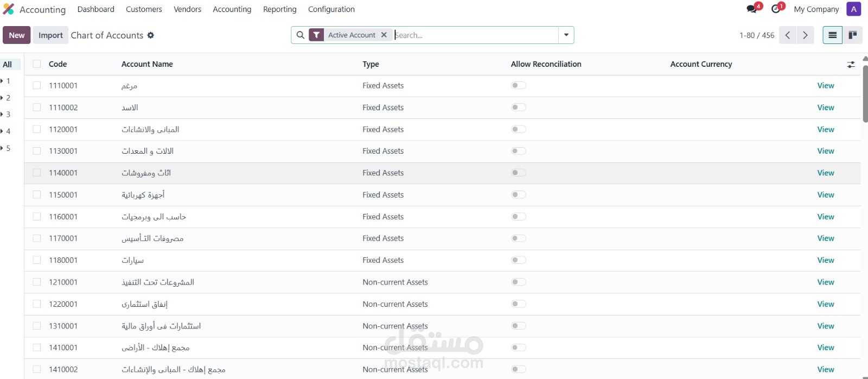
Task: Open the messages chat bubble icon
Action: coord(751,9)
